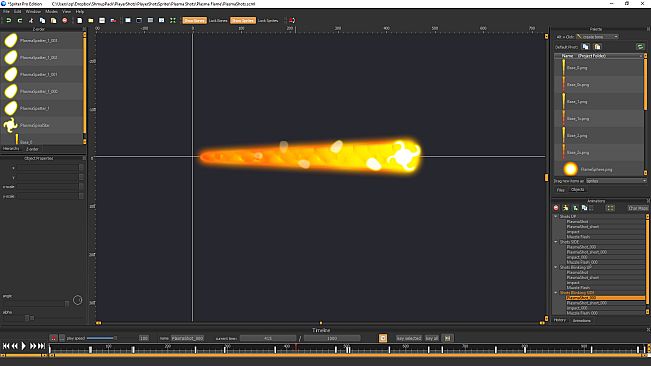Click the play animation button

click(x=24, y=346)
